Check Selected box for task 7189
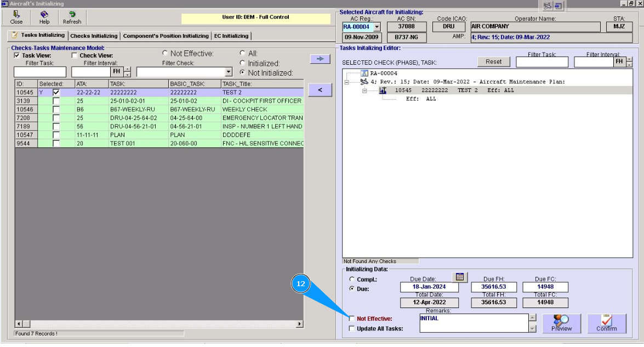Viewport: 644px width, 347px height. pos(56,127)
